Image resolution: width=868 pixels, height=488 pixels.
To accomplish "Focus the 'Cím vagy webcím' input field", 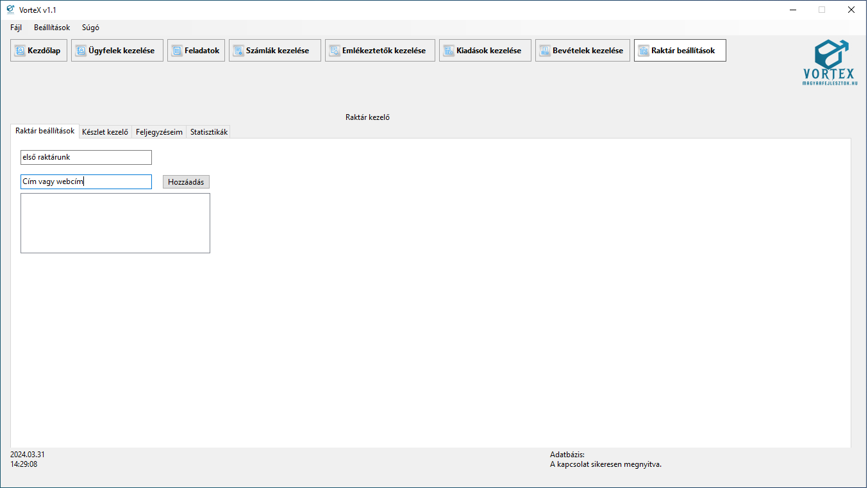I will tap(86, 181).
